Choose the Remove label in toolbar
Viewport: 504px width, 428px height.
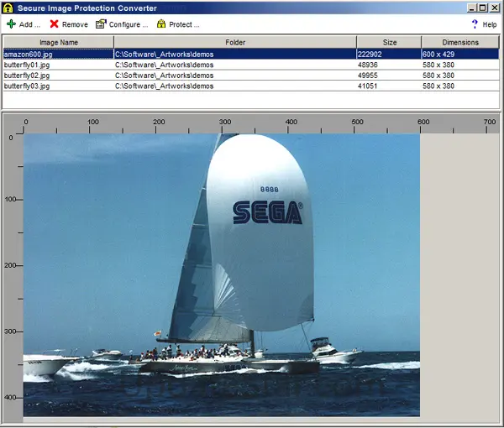pyautogui.click(x=75, y=24)
